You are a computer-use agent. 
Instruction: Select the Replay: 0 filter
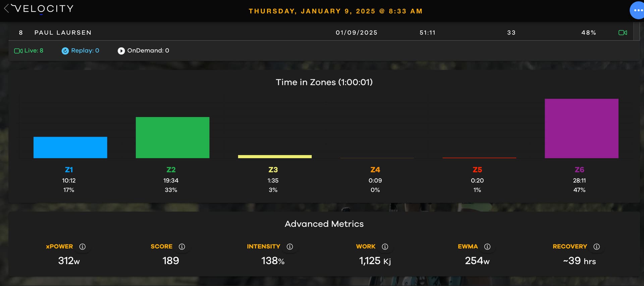(80, 51)
